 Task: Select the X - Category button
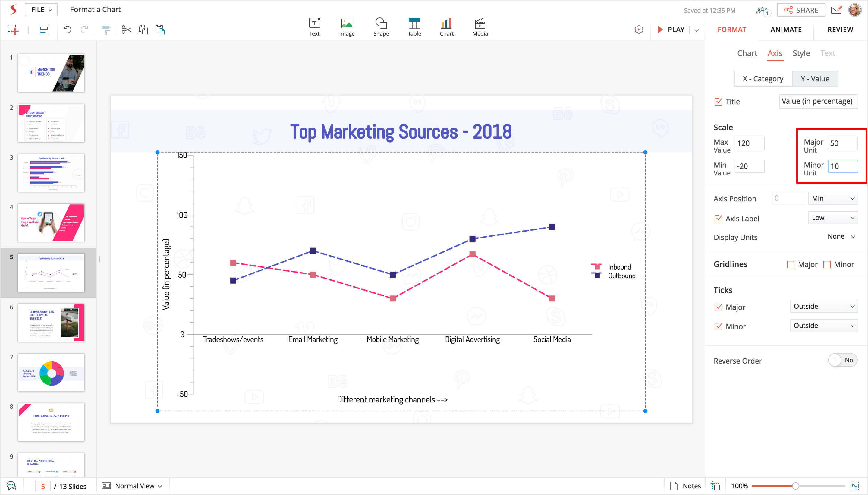pos(763,79)
